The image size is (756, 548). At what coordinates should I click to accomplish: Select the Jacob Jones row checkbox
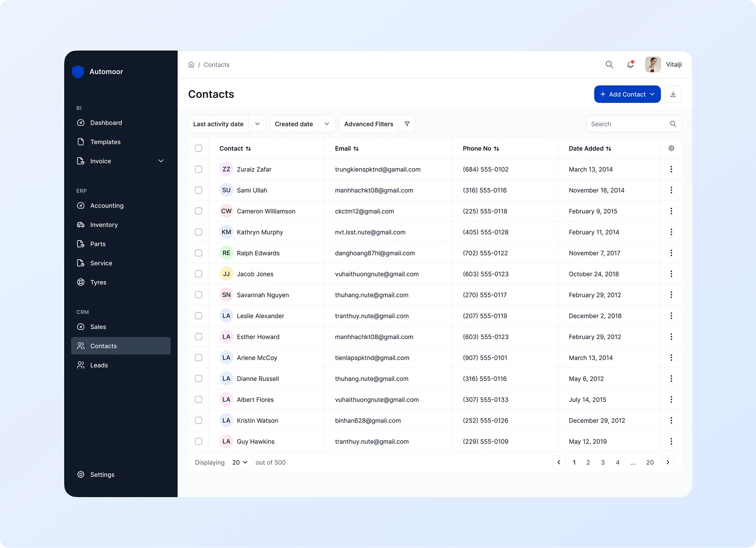click(x=198, y=274)
